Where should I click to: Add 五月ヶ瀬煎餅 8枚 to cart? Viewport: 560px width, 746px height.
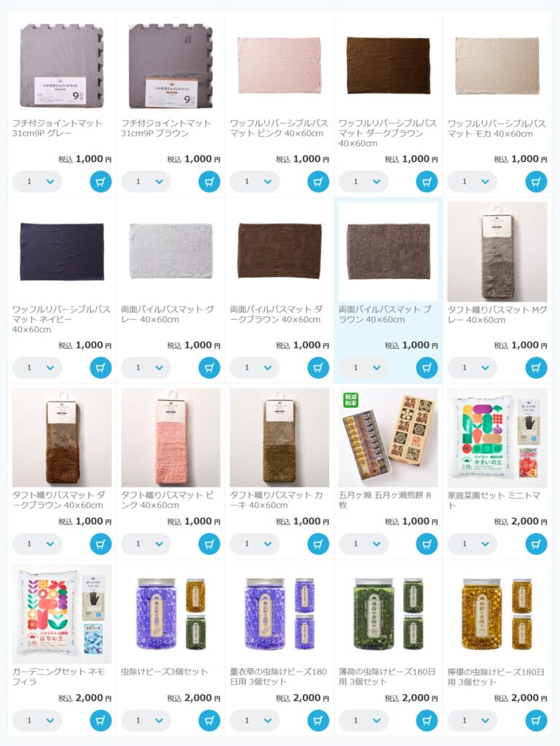[427, 543]
